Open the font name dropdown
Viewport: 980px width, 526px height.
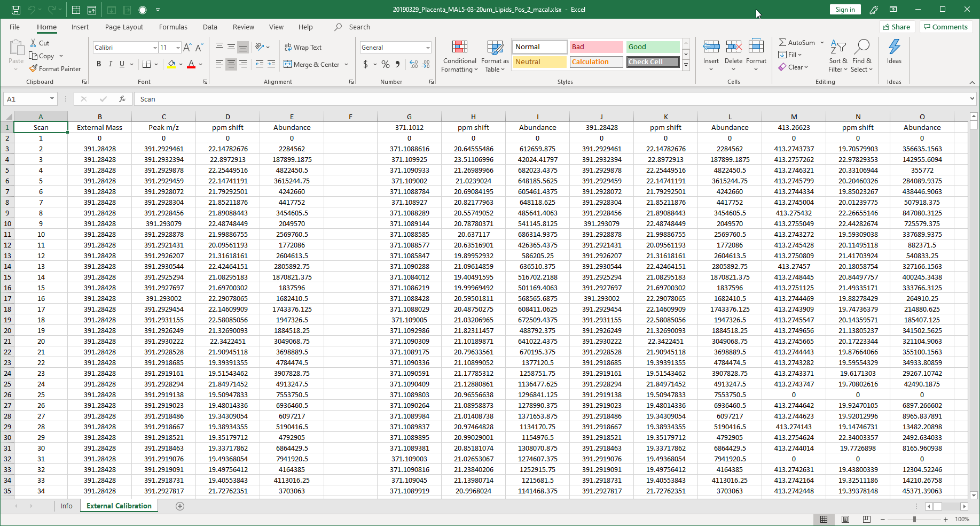click(x=155, y=48)
